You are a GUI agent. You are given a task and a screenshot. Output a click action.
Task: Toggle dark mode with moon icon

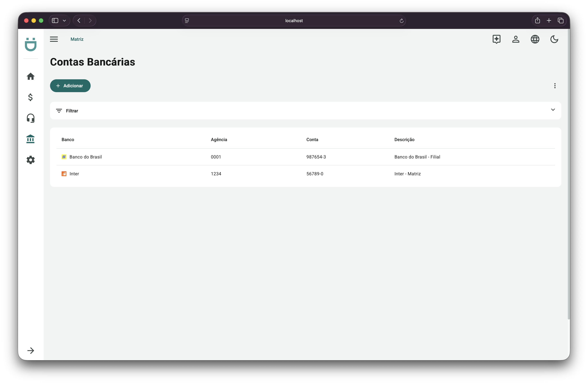click(554, 39)
